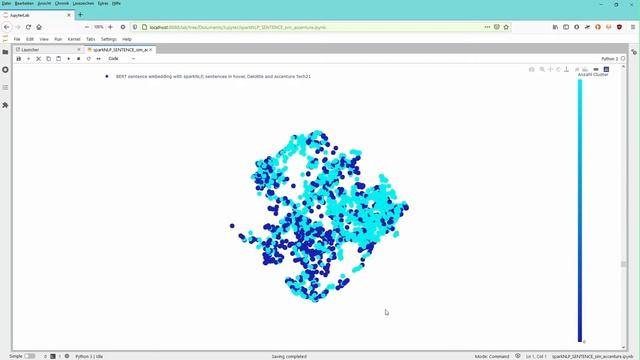Click the Anzahl Cluster colorbar
Screen dimensions: 640x360
pyautogui.click(x=580, y=211)
